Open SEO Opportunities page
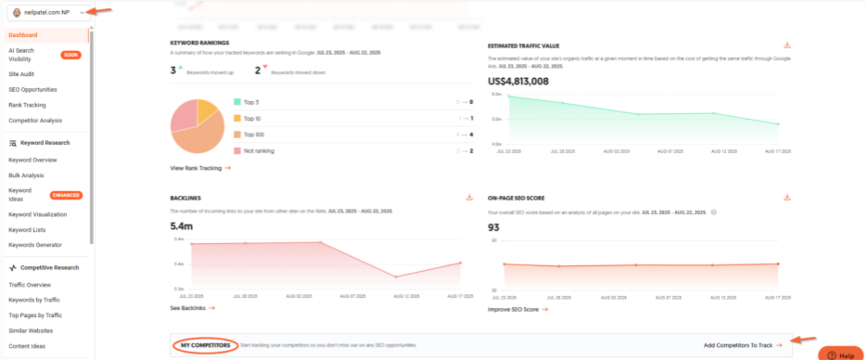Viewport: 868px width, 360px height. (32, 89)
